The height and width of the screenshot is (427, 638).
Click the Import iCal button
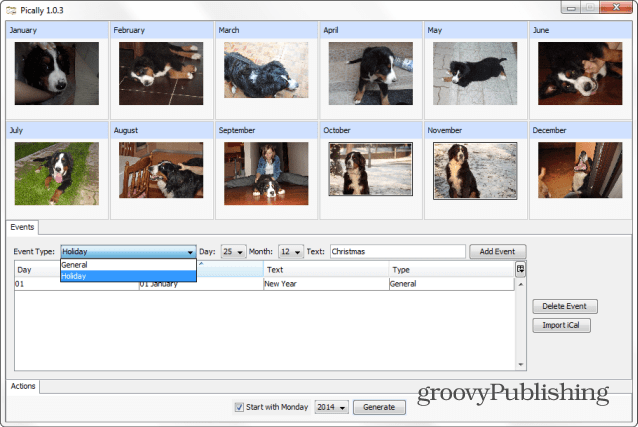click(x=561, y=325)
